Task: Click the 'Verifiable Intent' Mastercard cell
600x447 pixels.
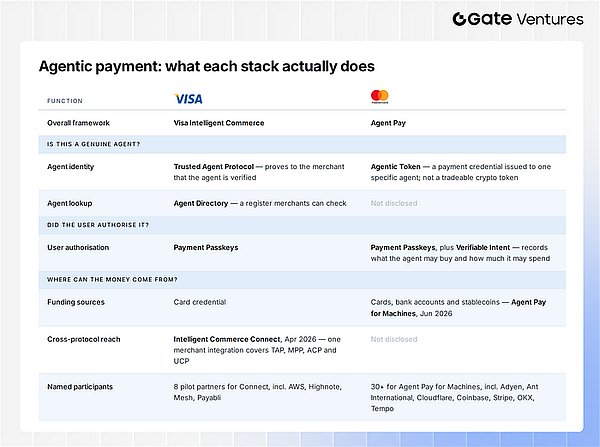Action: (460, 253)
